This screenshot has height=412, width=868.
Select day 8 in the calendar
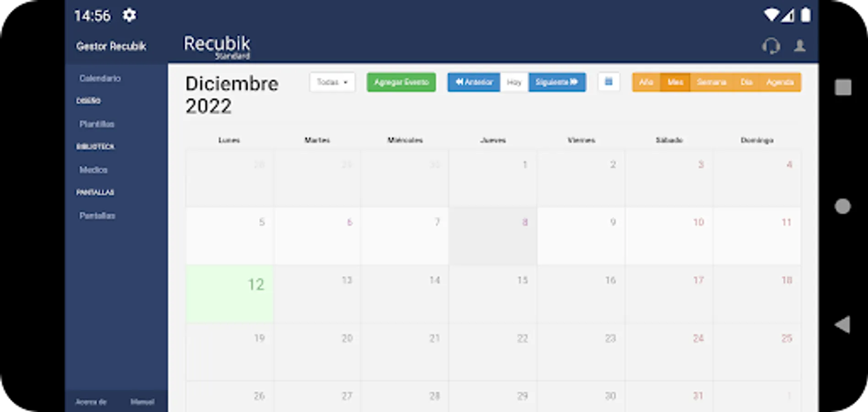tap(493, 236)
